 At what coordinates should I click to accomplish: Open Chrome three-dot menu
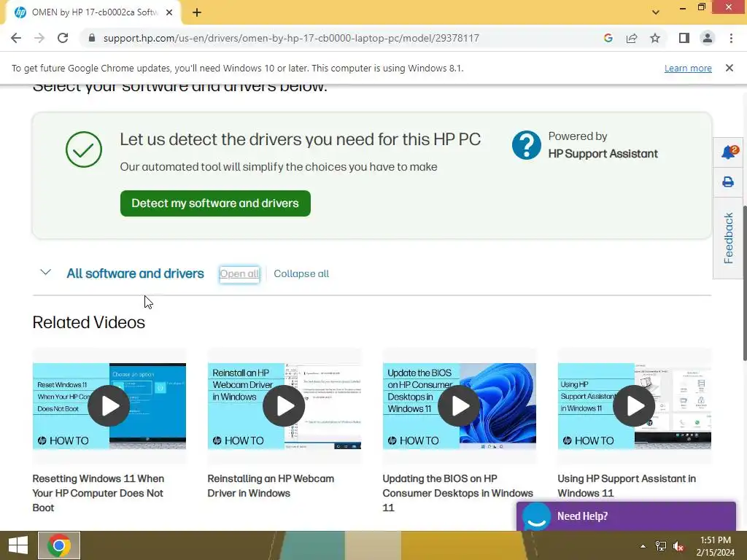(x=731, y=38)
